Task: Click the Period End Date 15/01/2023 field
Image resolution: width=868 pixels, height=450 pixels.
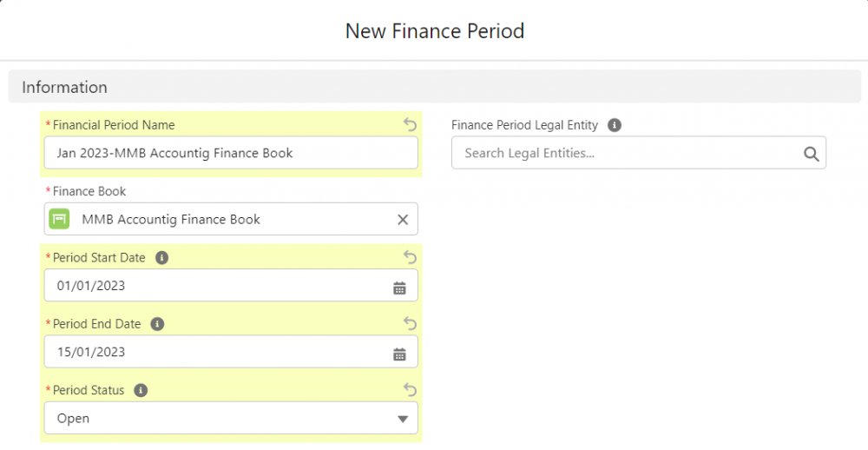Action: coord(231,351)
